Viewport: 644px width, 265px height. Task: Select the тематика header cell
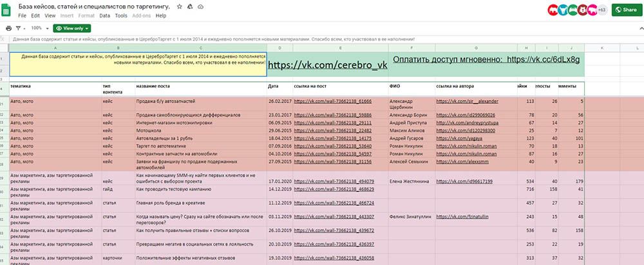tap(55, 89)
